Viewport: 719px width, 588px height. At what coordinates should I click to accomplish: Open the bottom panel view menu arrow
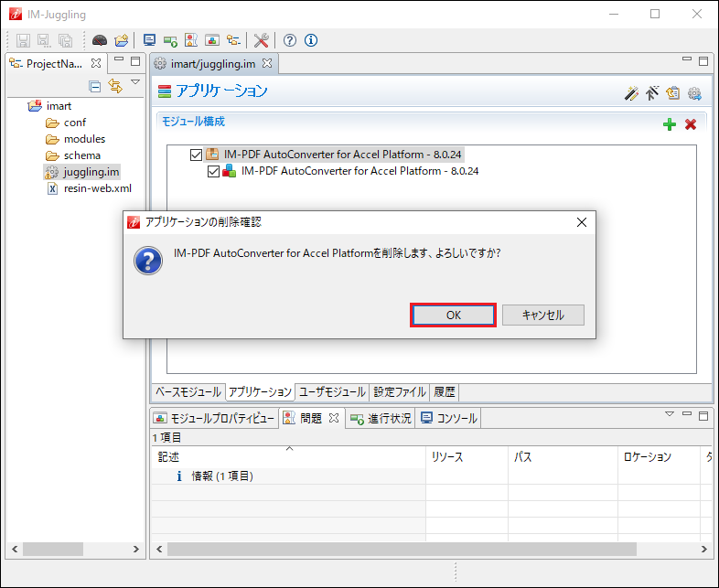click(x=670, y=414)
